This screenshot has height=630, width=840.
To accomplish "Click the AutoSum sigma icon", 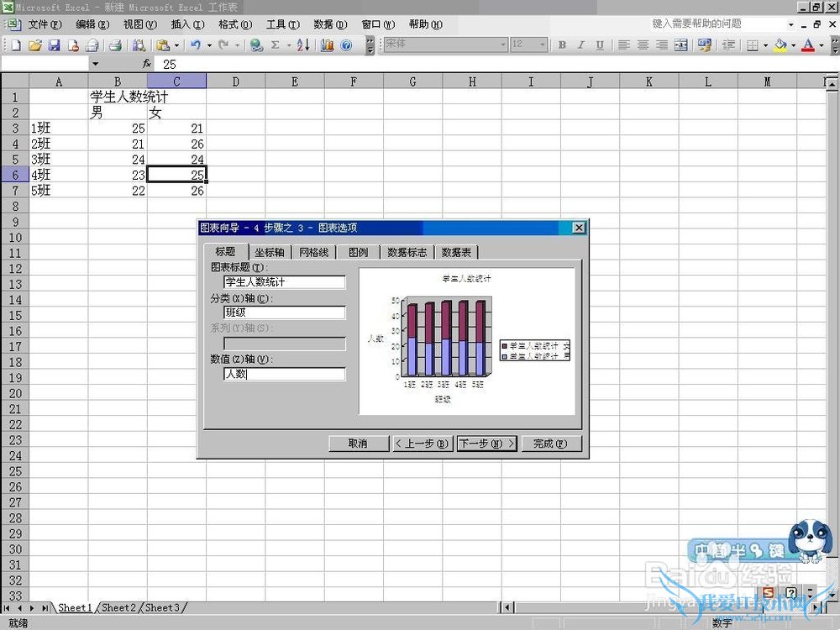I will tap(275, 45).
